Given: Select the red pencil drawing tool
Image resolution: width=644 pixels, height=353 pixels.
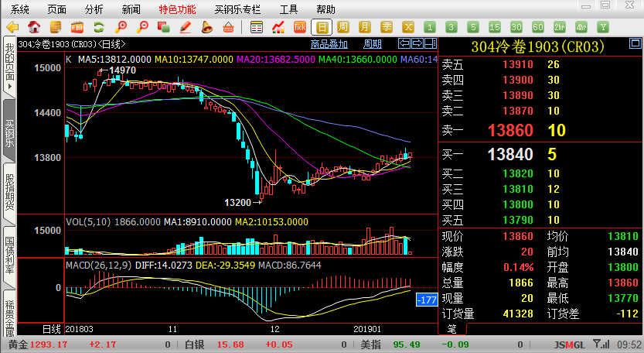Looking at the screenshot, I should click(x=185, y=27).
